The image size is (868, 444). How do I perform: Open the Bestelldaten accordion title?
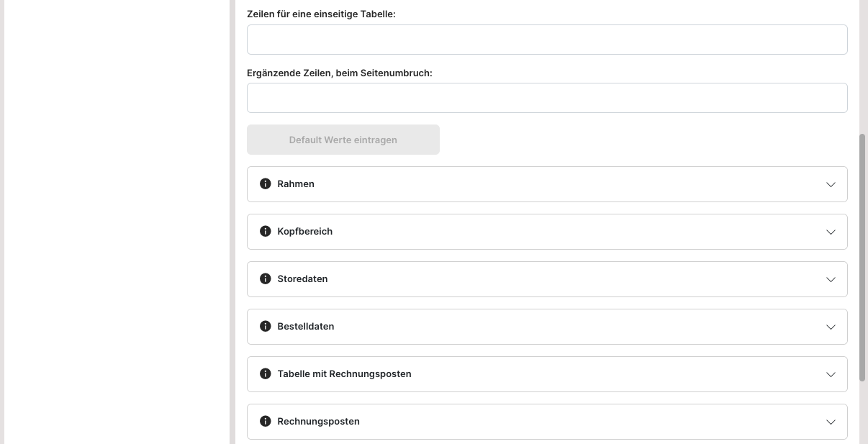(x=305, y=327)
